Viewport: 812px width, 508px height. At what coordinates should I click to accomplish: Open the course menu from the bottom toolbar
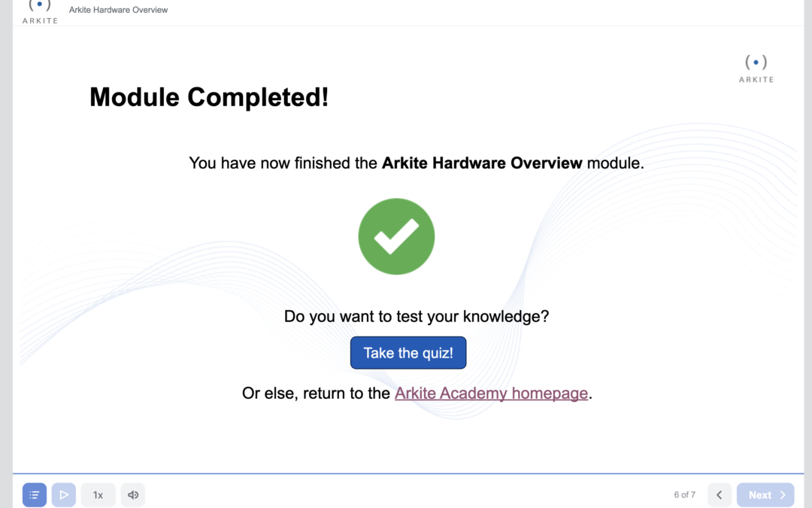[x=34, y=494]
